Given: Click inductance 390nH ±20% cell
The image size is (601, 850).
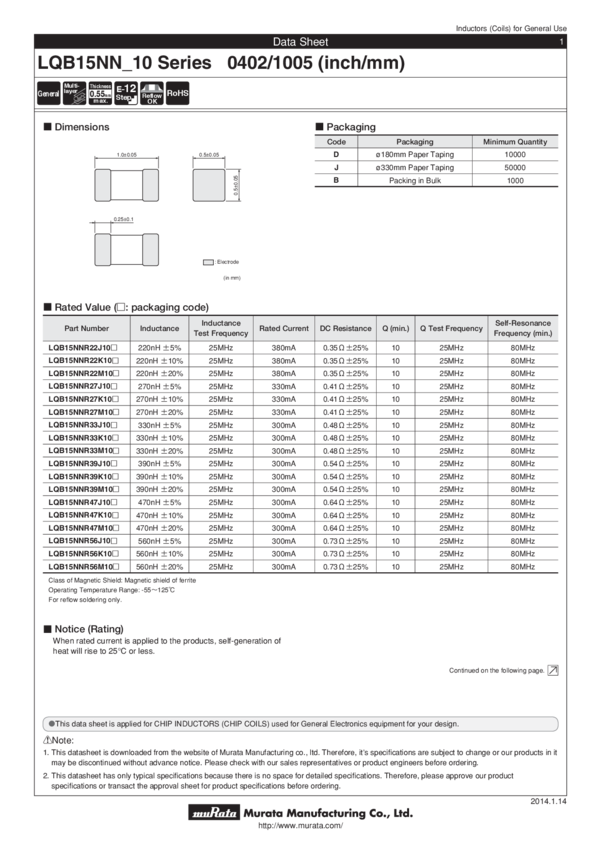Looking at the screenshot, I should [159, 490].
